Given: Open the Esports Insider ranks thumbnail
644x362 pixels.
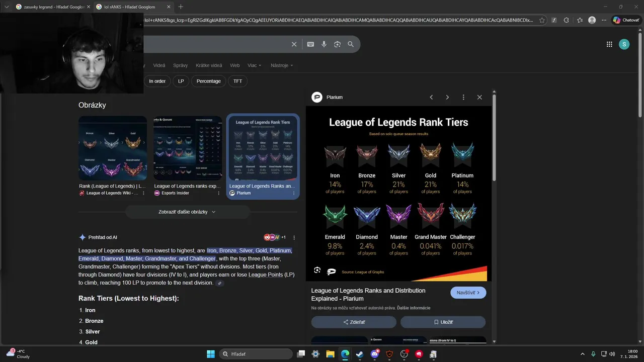Looking at the screenshot, I should (188, 148).
